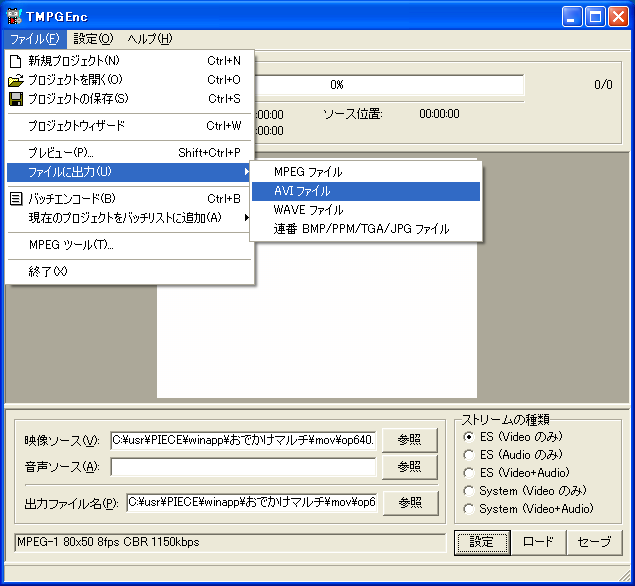Screen dimensions: 635x586
Task: Click the 0/0 frame counter
Action: (x=603, y=85)
